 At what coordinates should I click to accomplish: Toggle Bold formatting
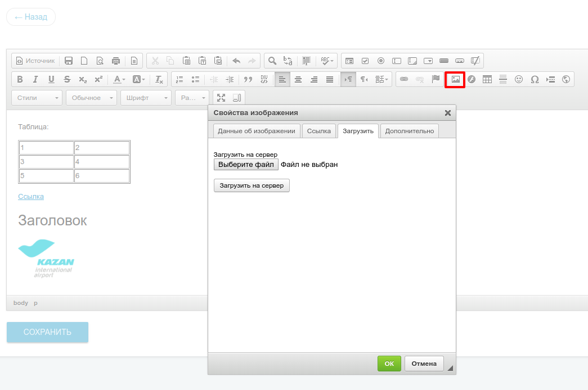point(20,79)
